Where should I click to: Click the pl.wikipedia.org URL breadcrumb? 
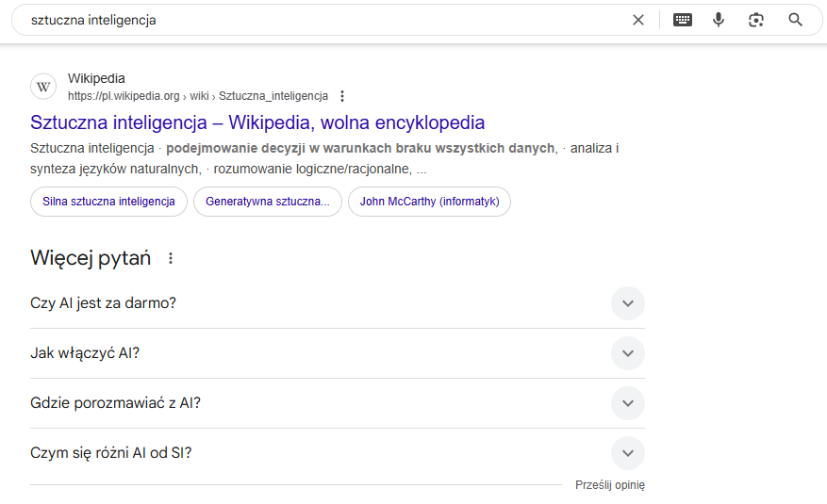point(198,96)
